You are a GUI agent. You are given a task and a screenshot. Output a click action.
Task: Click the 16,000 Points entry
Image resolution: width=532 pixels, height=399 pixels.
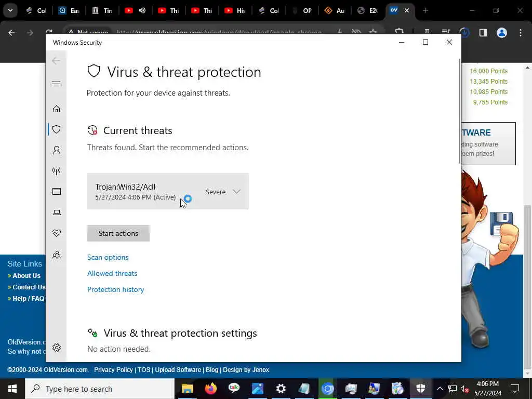tap(488, 71)
